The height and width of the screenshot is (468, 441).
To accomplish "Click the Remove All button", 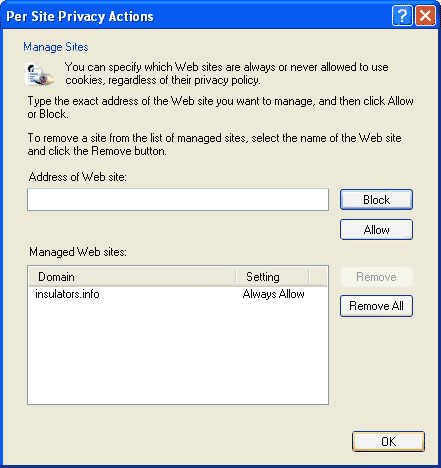I will (x=376, y=306).
